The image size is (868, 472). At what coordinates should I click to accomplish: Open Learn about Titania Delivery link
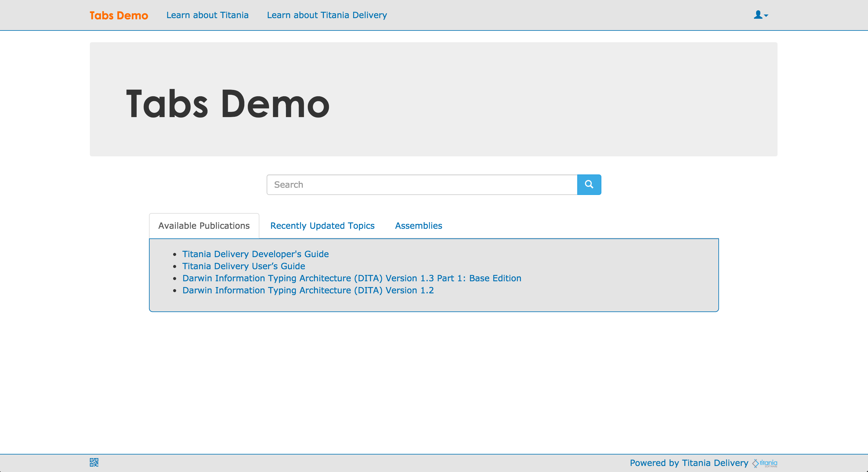(327, 15)
